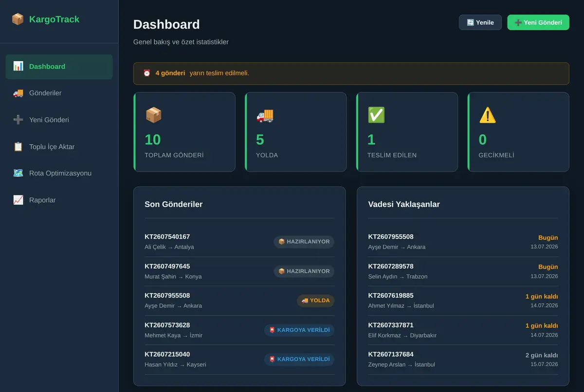Click the truck icon on Yolda card
This screenshot has width=584, height=392.
[x=265, y=115]
